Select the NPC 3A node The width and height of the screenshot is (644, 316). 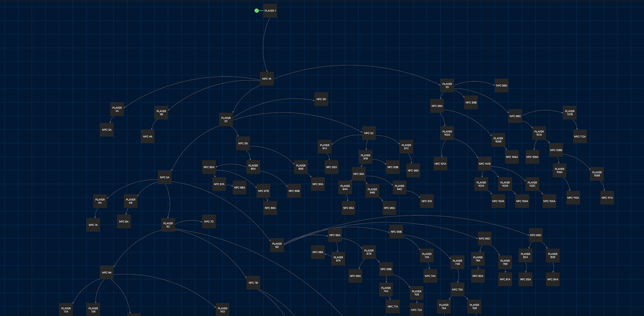pos(107,130)
